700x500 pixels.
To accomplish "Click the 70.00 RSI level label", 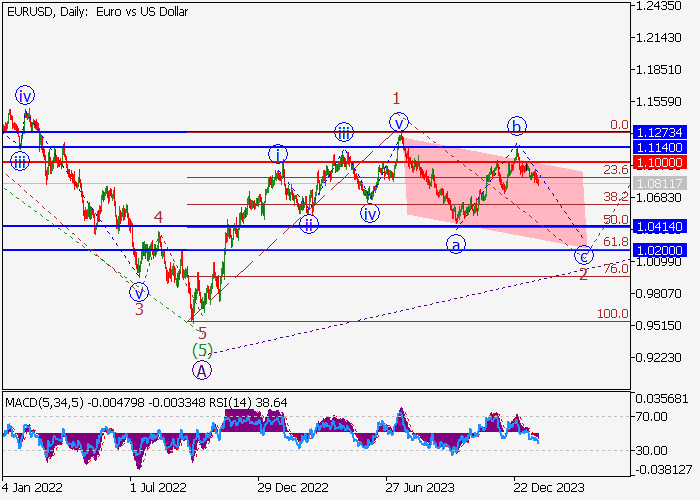I will [x=652, y=417].
